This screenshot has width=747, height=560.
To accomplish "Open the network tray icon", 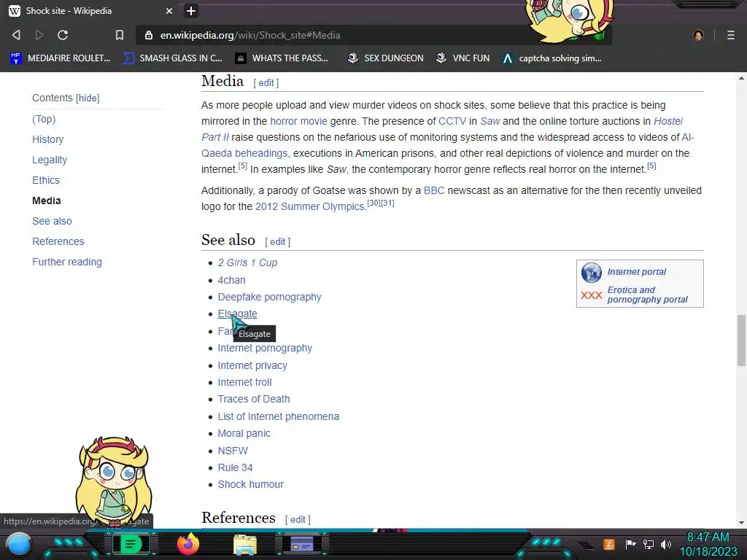I will coord(649,544).
